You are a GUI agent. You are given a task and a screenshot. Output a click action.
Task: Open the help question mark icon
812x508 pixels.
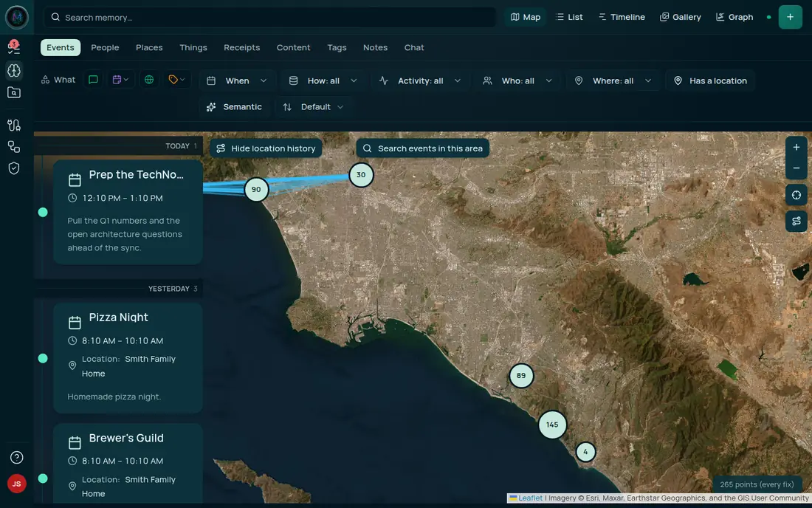coord(16,457)
